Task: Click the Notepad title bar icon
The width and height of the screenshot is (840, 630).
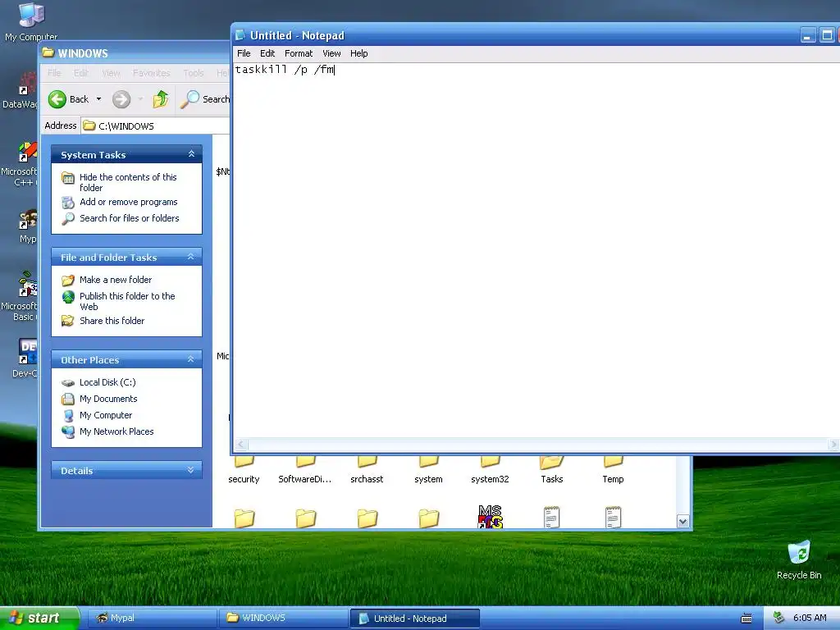Action: 240,35
